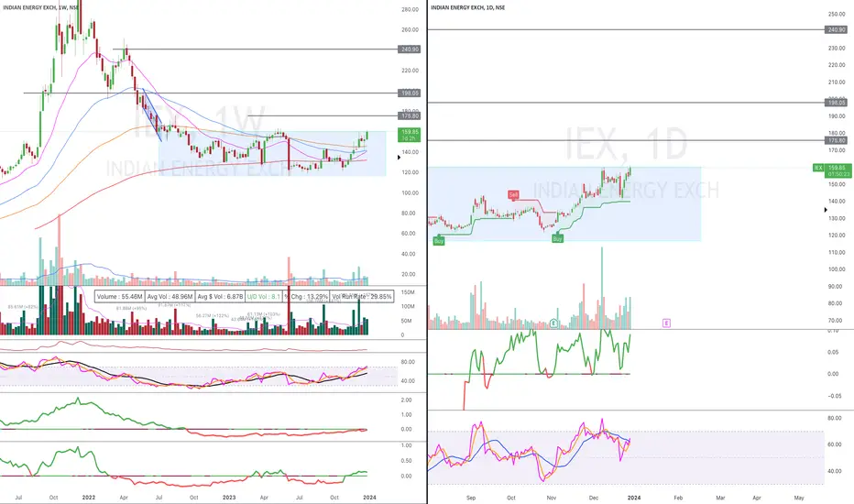This screenshot has height=504, width=854.
Task: Click the IEX symbol tag on daily price axis
Action: click(818, 168)
